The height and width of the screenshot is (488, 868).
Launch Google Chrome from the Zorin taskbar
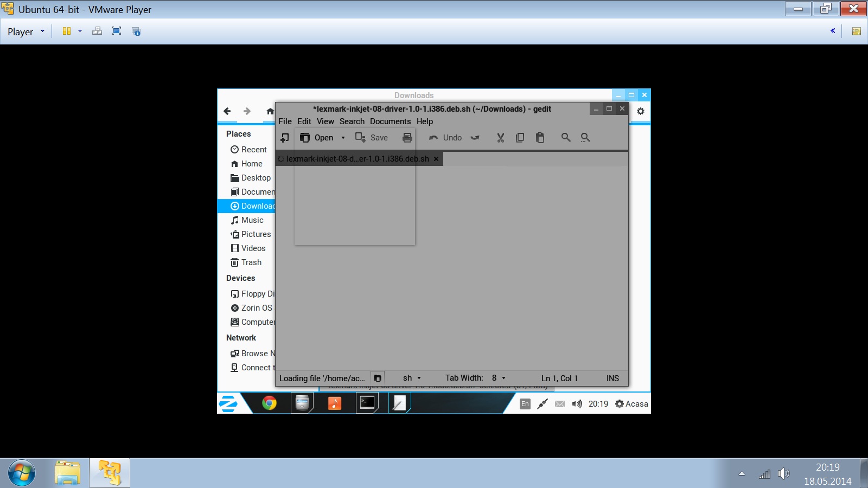tap(269, 403)
